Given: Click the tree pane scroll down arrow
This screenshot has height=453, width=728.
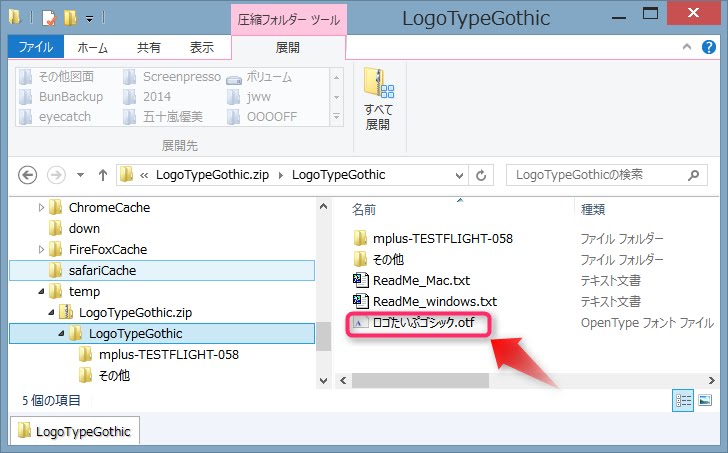Looking at the screenshot, I should [324, 381].
